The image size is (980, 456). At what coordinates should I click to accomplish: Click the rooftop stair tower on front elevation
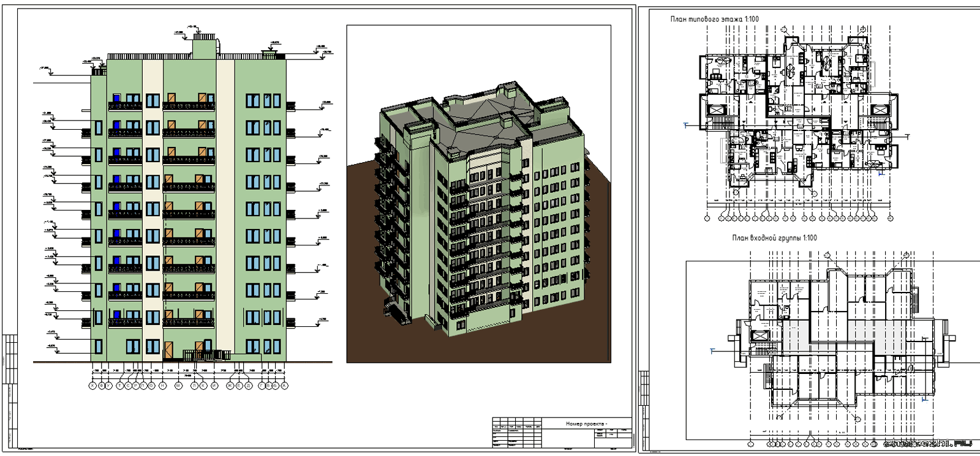204,47
